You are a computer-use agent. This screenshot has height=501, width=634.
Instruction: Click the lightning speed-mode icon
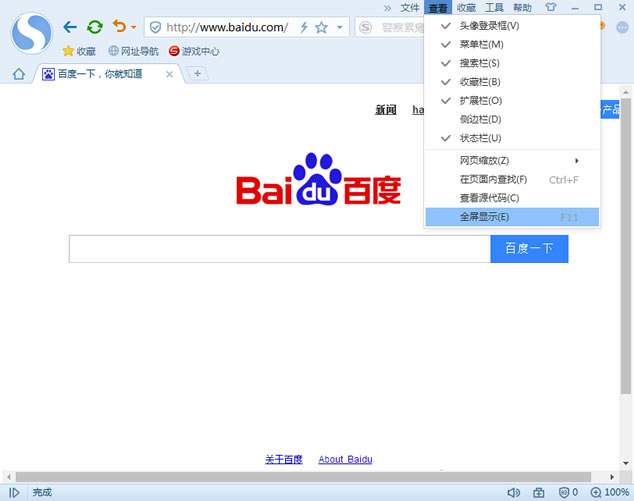coord(304,27)
